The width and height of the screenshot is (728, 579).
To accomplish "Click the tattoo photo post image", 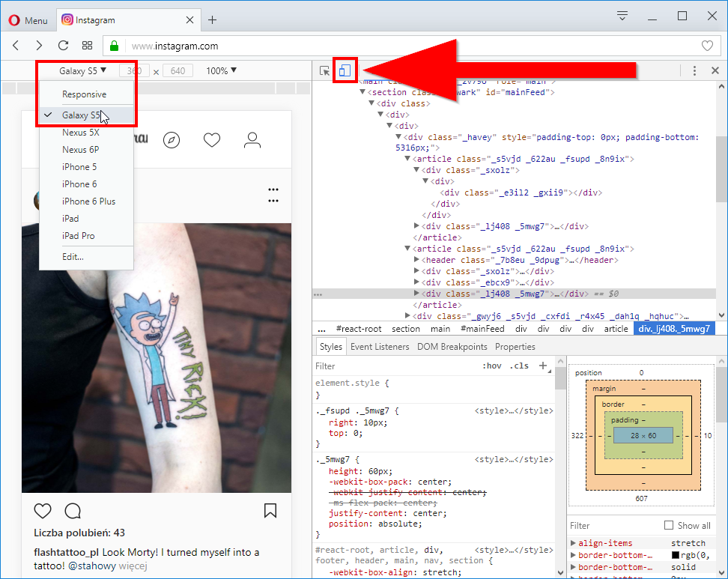I will 157,358.
